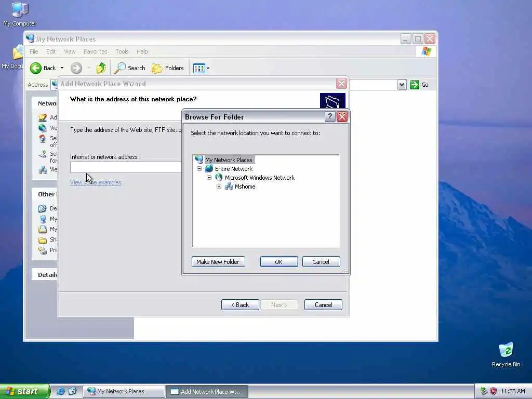Viewport: 532px width, 399px height.
Task: Click Add a network place task icon
Action: point(43,117)
